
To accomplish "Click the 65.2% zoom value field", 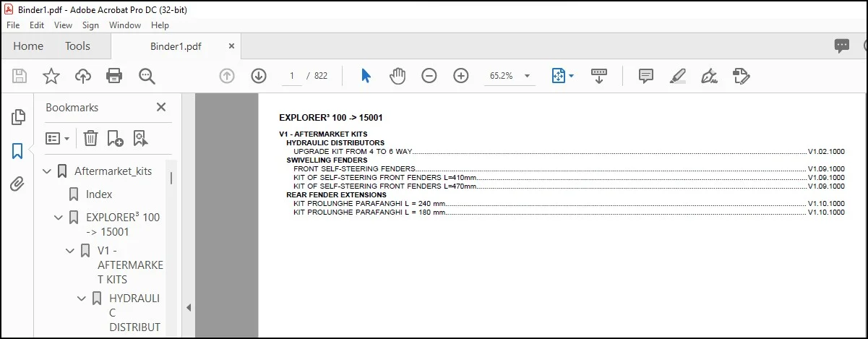I will point(502,76).
